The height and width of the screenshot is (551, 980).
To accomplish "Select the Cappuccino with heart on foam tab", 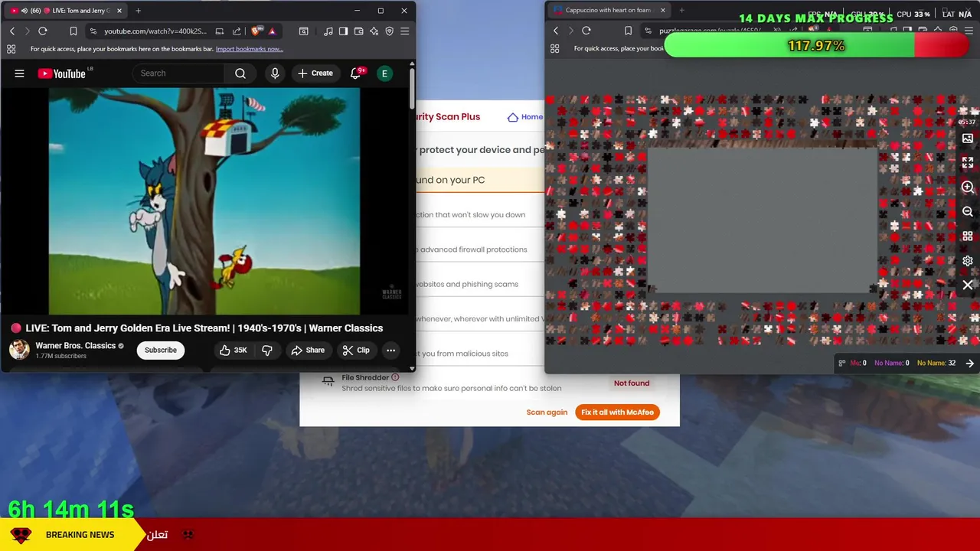I will point(609,10).
